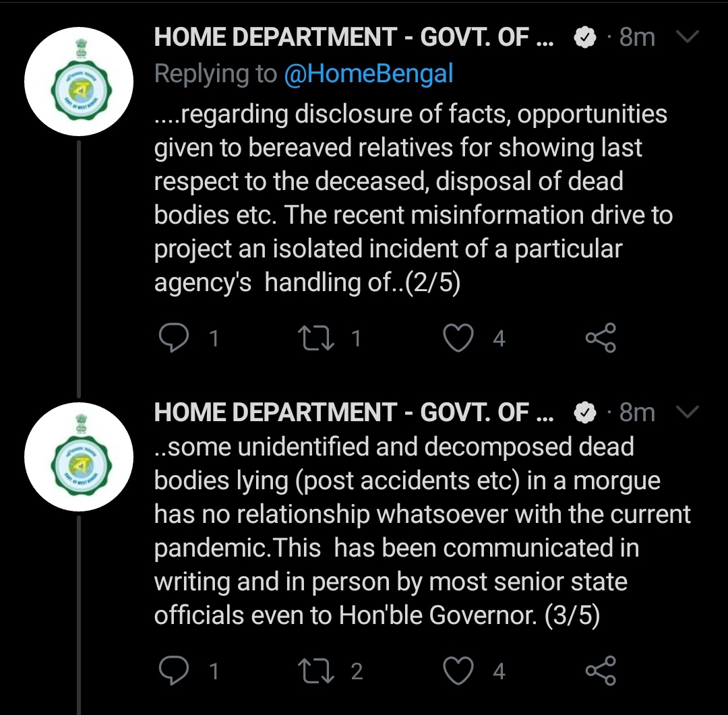Open options chevron on (3/5) tweet

(x=688, y=411)
